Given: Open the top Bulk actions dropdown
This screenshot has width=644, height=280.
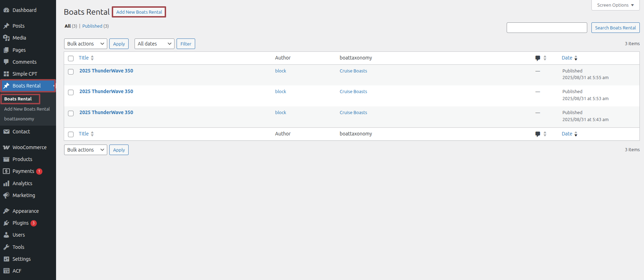Looking at the screenshot, I should [x=85, y=44].
